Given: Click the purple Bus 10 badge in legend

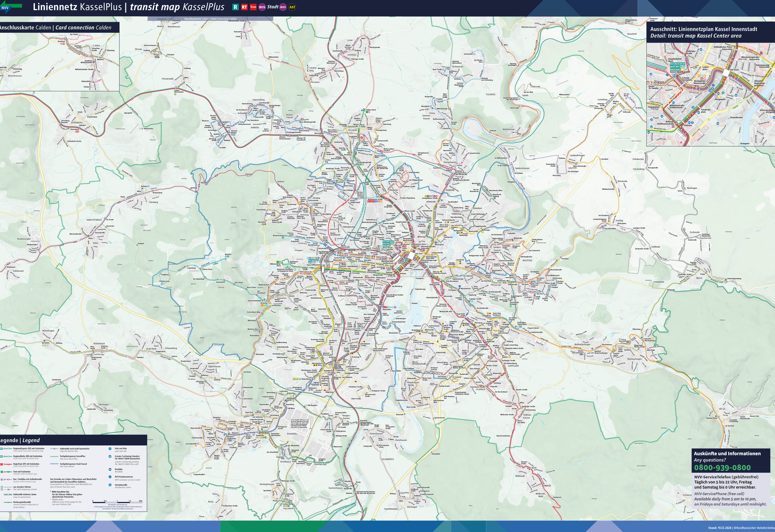Looking at the screenshot, I should [2, 480].
